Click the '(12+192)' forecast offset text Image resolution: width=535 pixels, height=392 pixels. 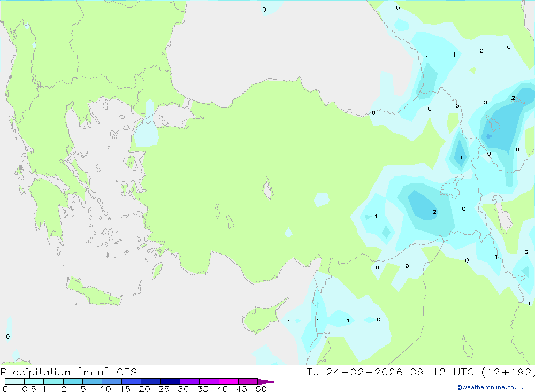click(508, 372)
